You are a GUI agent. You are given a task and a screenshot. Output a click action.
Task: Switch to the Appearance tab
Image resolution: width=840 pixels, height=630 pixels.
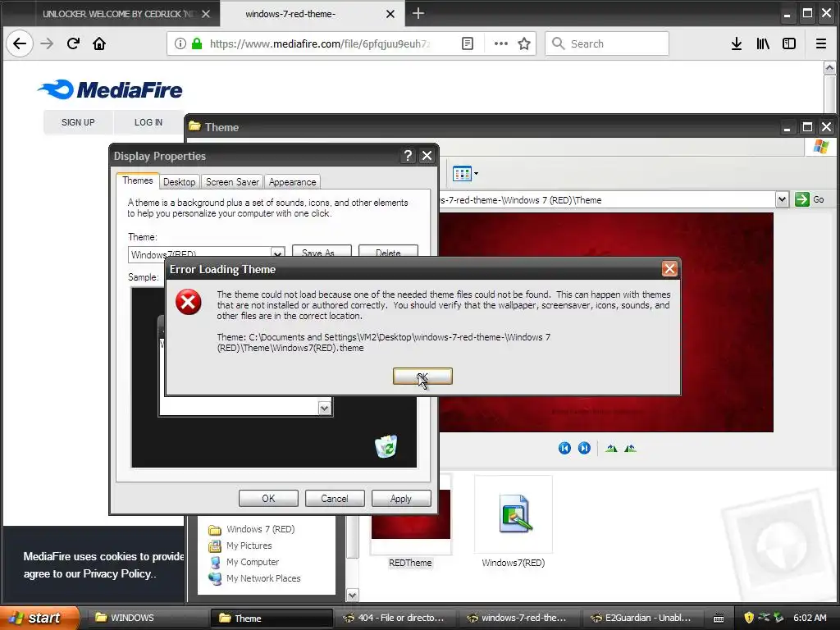293,182
